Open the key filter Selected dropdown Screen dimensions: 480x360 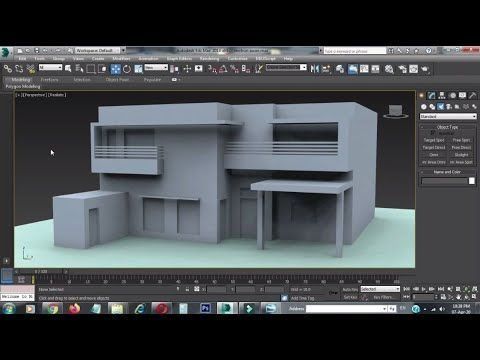point(380,289)
